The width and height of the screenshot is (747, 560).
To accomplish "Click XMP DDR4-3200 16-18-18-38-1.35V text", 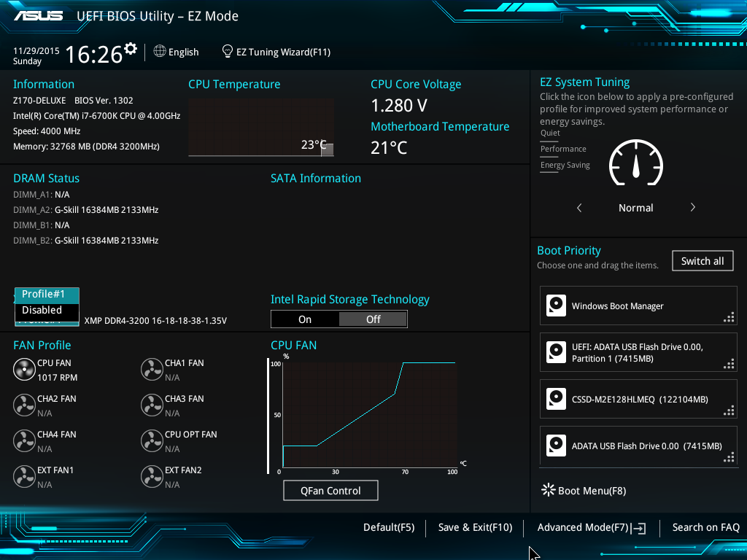I will (155, 321).
